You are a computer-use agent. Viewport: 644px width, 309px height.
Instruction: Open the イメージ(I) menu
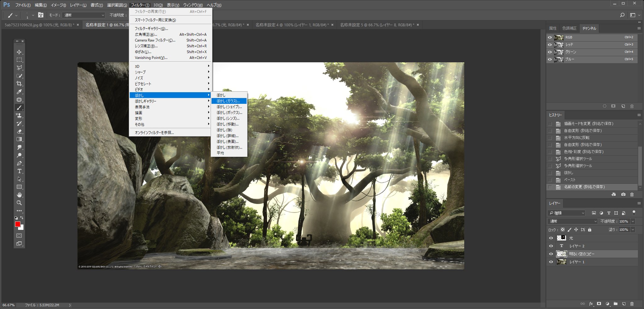coord(58,5)
